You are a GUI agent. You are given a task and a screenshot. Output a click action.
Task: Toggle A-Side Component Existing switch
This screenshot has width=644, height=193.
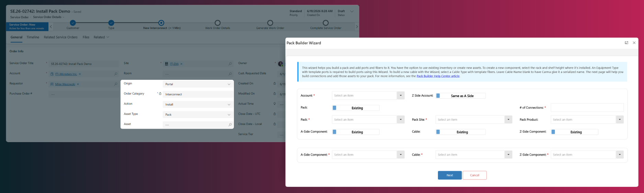(356, 132)
